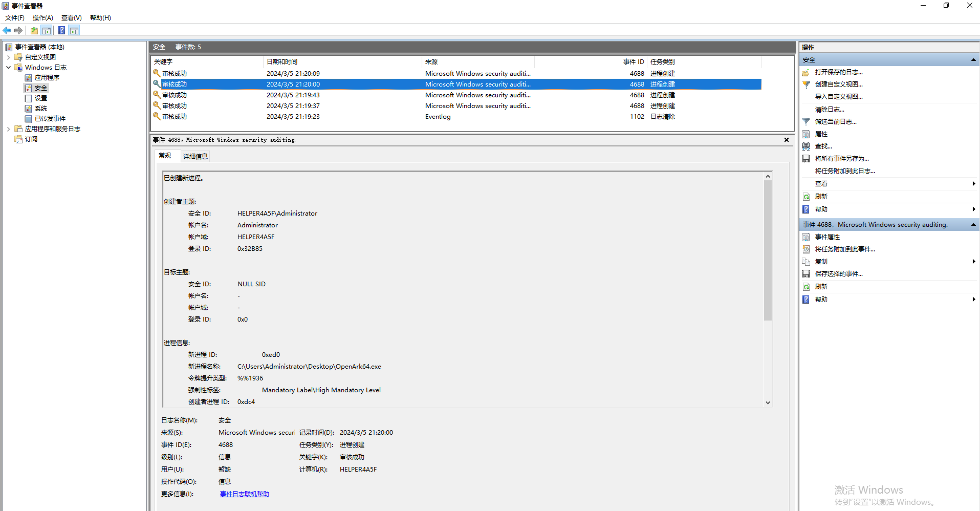This screenshot has height=511, width=980.
Task: Open 事件属性 in actions pane
Action: point(827,237)
